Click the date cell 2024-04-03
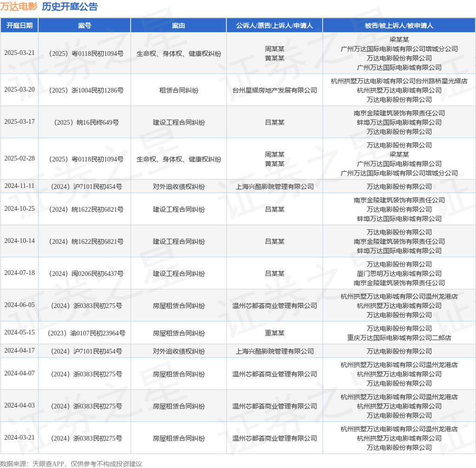Screen dimensions: 476x468 point(20,405)
